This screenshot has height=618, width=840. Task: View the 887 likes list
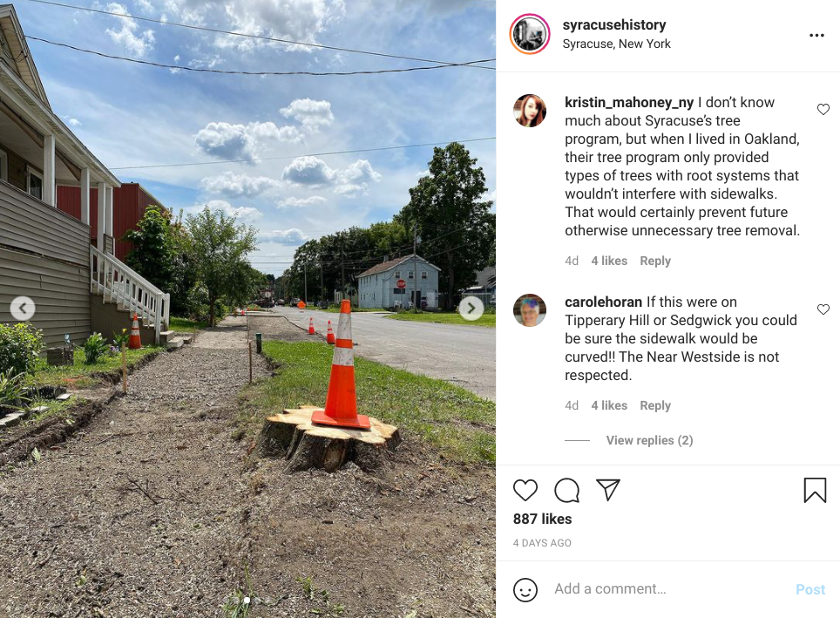click(x=542, y=519)
